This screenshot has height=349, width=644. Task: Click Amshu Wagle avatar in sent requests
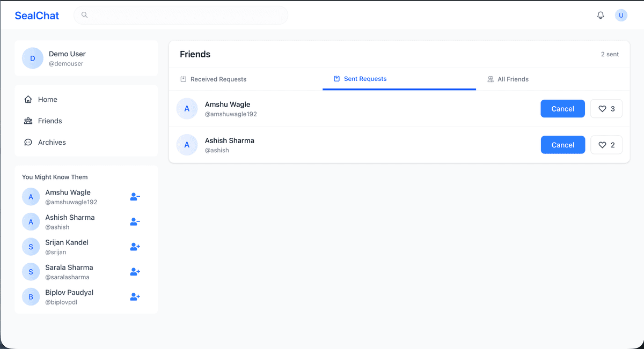187,109
